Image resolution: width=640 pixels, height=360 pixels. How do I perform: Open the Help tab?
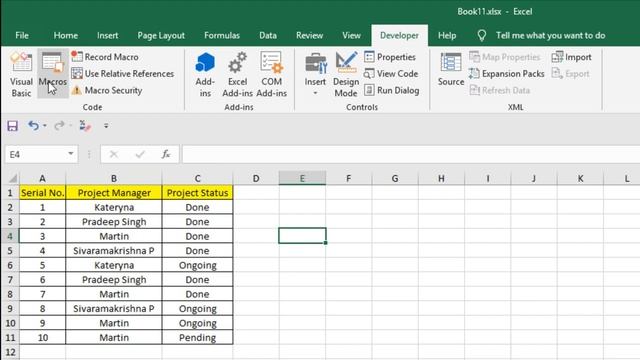447,36
